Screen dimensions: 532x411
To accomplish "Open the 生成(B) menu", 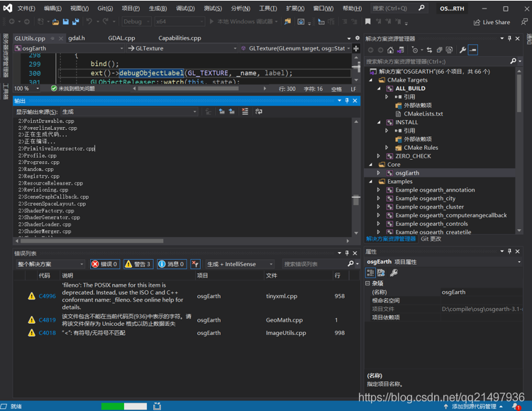I will [x=157, y=8].
